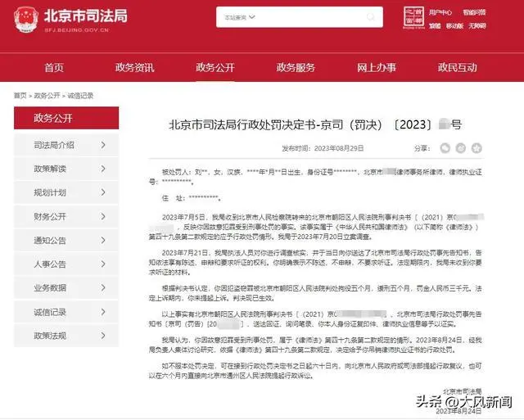Image resolution: width=524 pixels, height=420 pixels.
Task: Expand the 财务公开 sidebar chevron
Action: tap(103, 216)
